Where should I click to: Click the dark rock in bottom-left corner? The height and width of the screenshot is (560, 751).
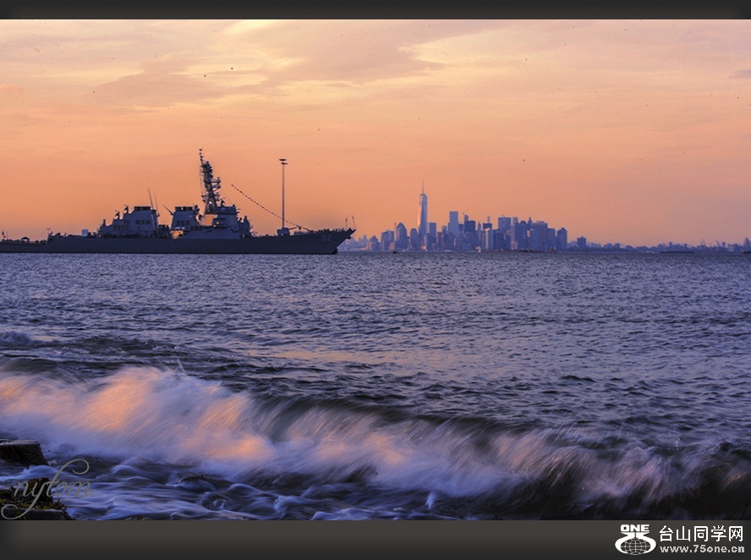[21, 453]
